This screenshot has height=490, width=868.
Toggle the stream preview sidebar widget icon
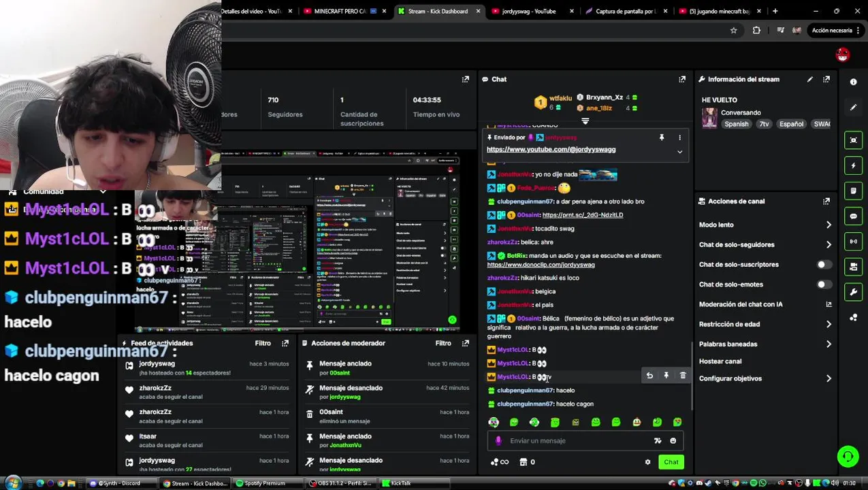click(x=853, y=140)
